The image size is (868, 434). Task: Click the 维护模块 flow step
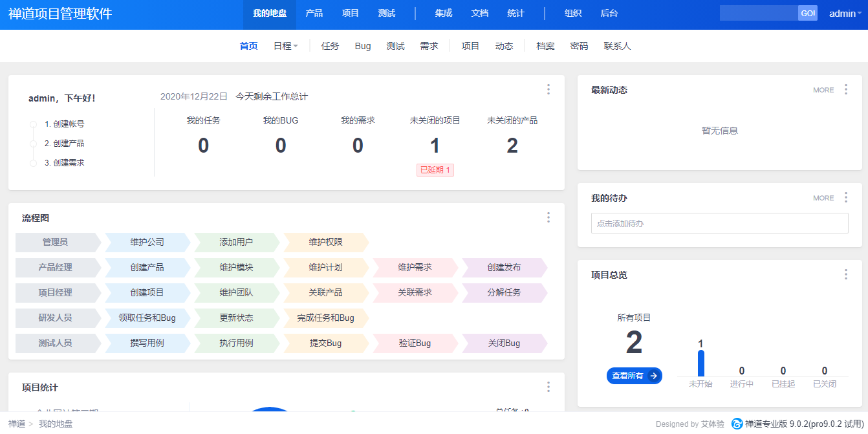point(237,267)
